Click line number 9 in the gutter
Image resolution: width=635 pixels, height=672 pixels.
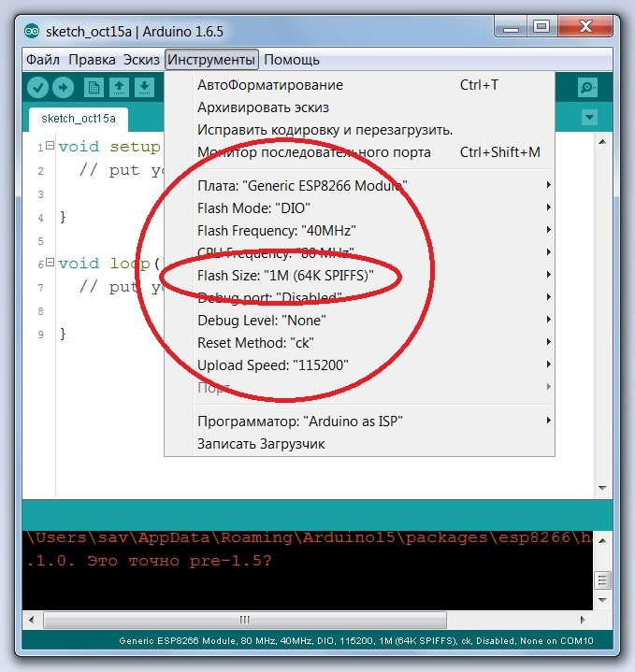(x=41, y=335)
